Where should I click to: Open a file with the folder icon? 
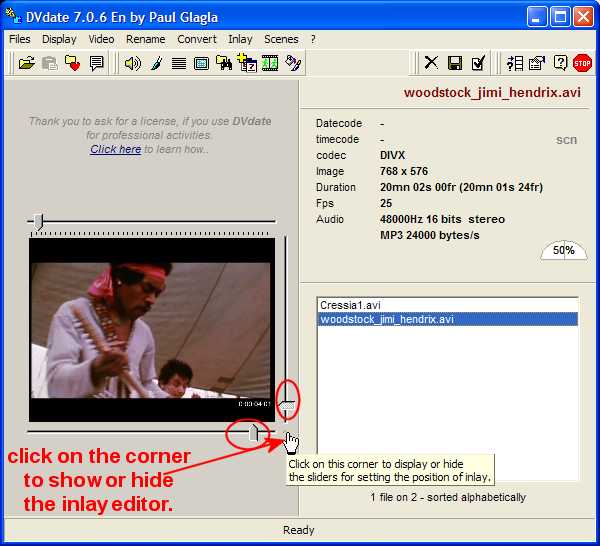click(x=26, y=63)
